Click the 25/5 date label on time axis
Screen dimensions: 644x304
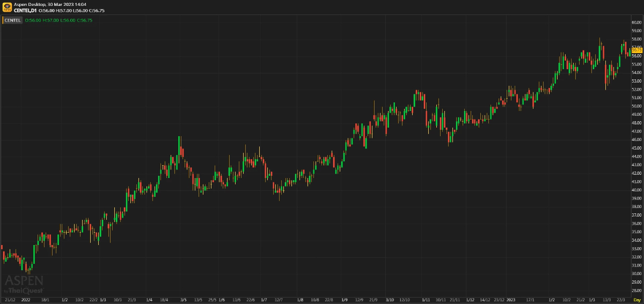click(213, 300)
